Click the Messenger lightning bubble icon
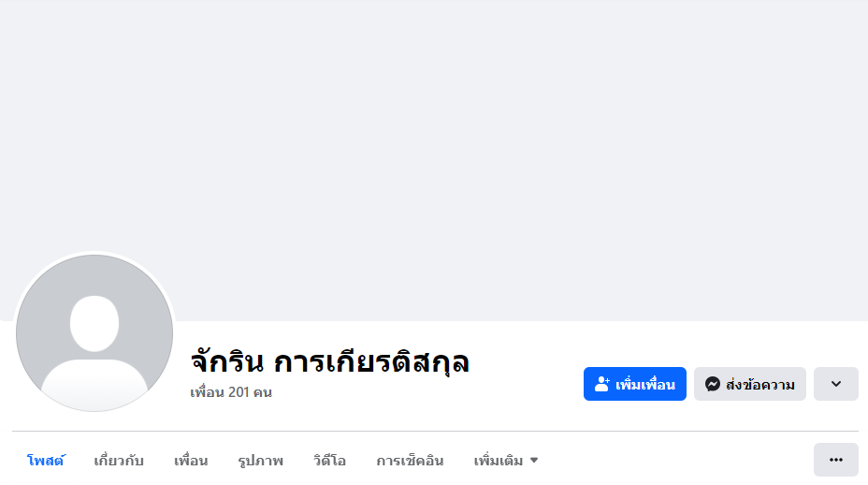The height and width of the screenshot is (485, 868). (x=713, y=384)
